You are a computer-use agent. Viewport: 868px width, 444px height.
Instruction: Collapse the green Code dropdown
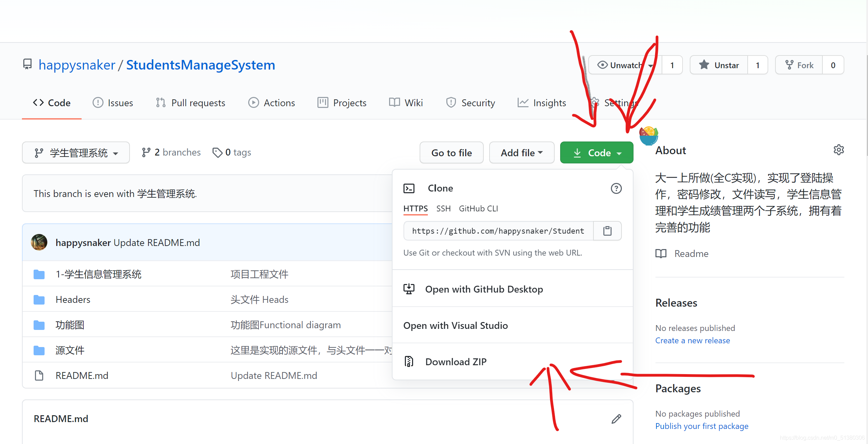pos(596,153)
